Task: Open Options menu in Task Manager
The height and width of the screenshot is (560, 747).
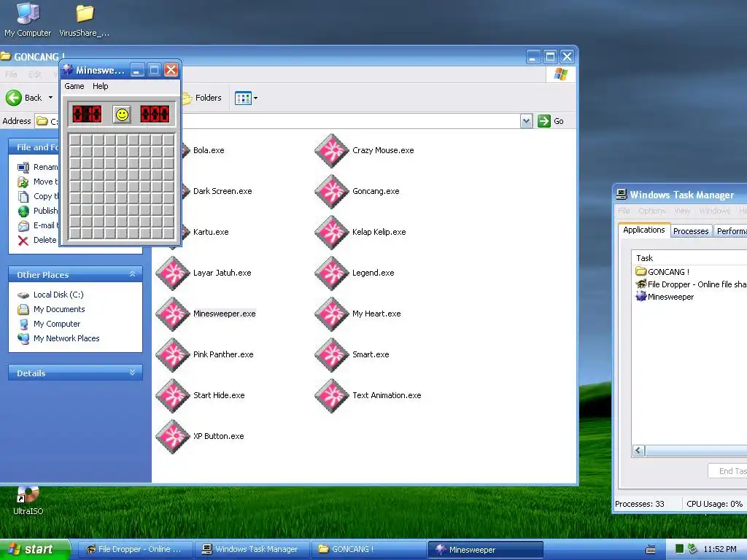Action: tap(651, 211)
